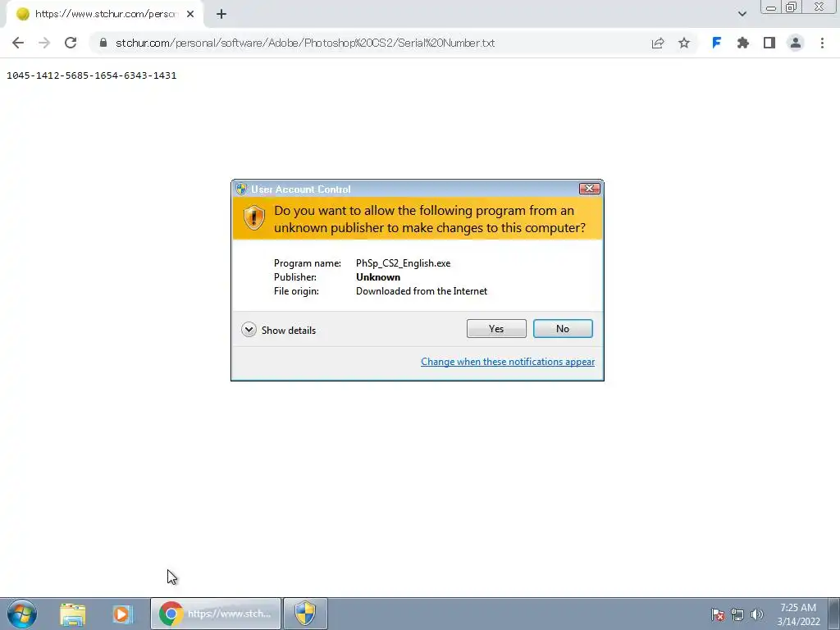Click the taskbar clock showing 7:25 AM
Viewport: 840px width, 630px height.
(798, 614)
